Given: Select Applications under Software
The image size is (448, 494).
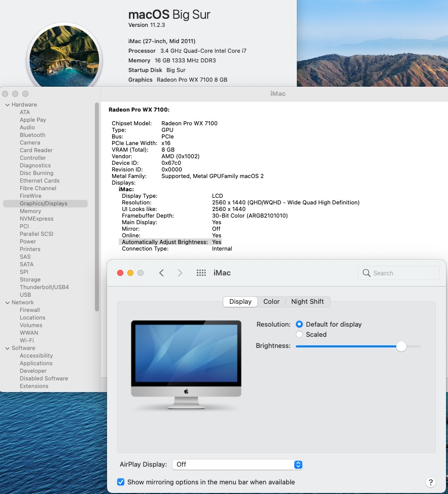Looking at the screenshot, I should [x=36, y=363].
